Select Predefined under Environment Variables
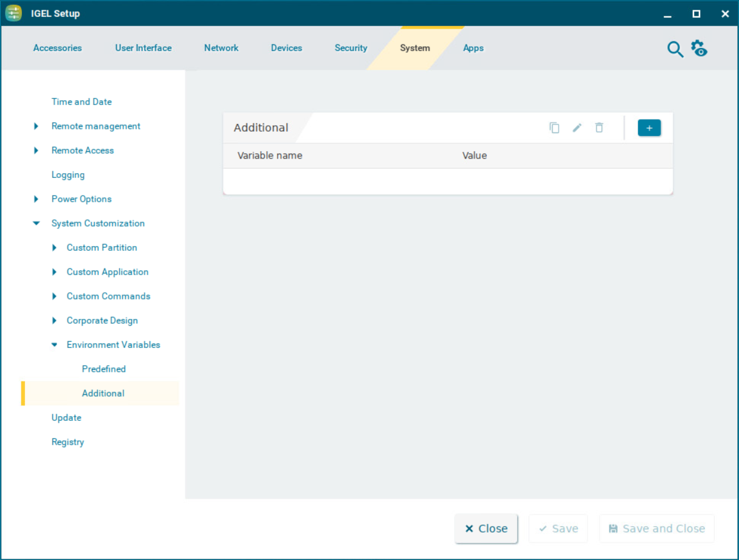 pyautogui.click(x=104, y=369)
